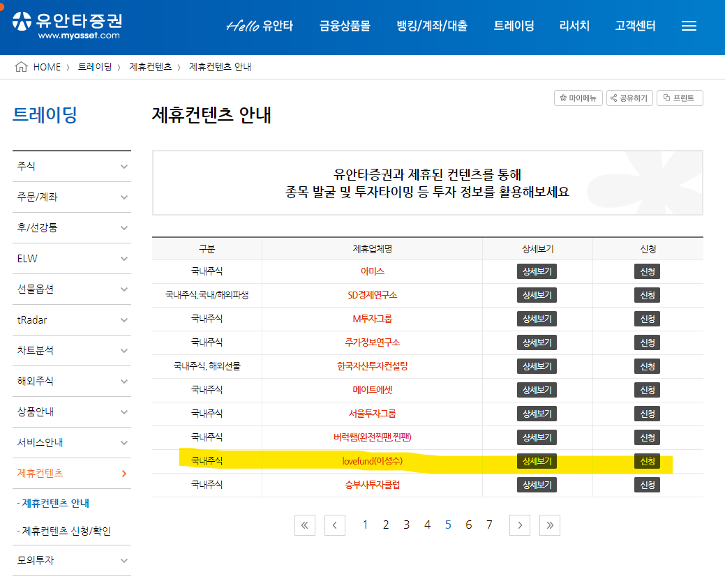Viewport: 725px width, 588px height.
Task: Open the 고객센터 top menu
Action: coord(635,26)
